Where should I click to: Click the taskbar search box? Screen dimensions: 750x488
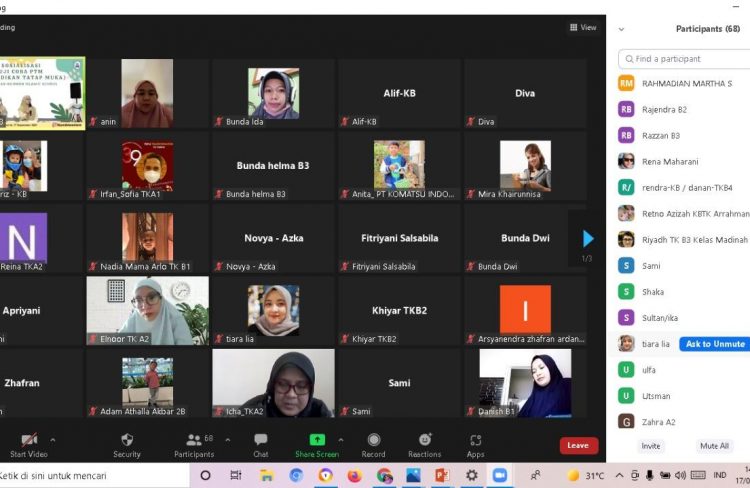click(93, 476)
